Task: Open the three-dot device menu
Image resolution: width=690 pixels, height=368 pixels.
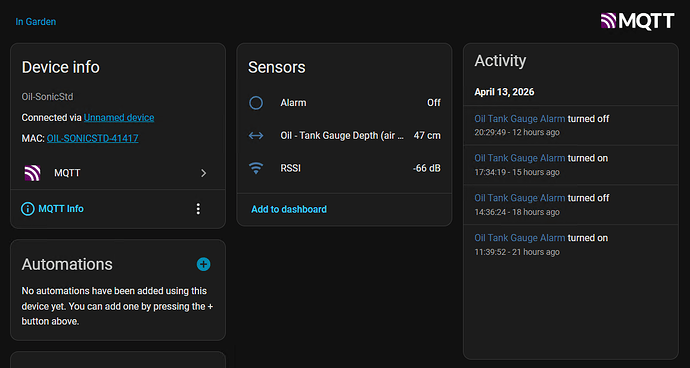Action: coord(198,209)
